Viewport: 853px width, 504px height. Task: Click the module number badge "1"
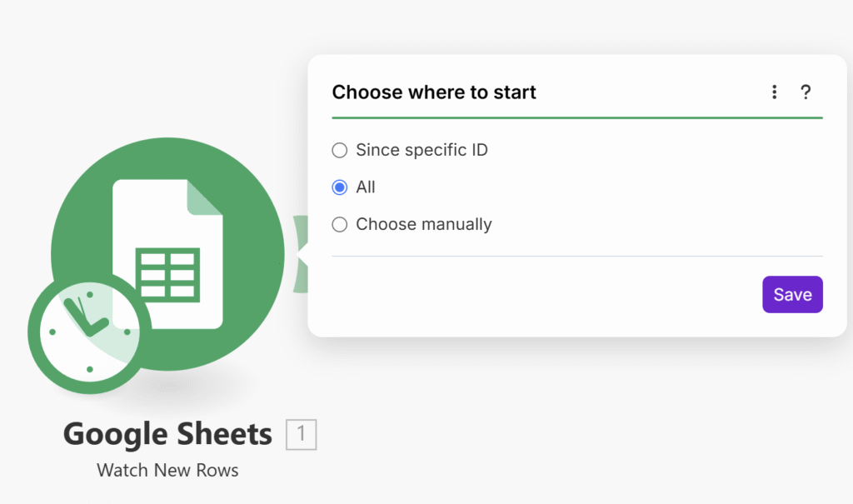[x=301, y=434]
